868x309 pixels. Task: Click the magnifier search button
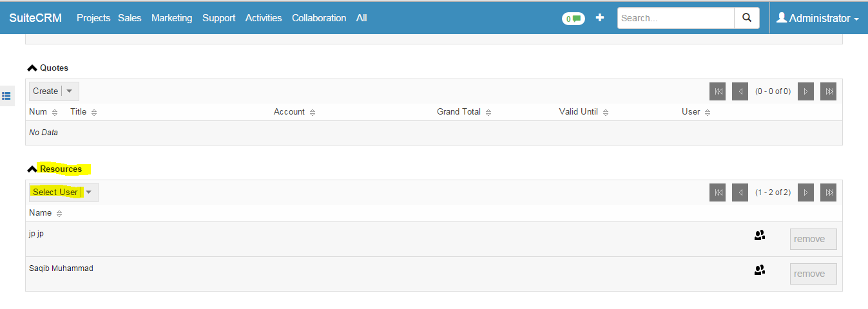click(x=747, y=18)
